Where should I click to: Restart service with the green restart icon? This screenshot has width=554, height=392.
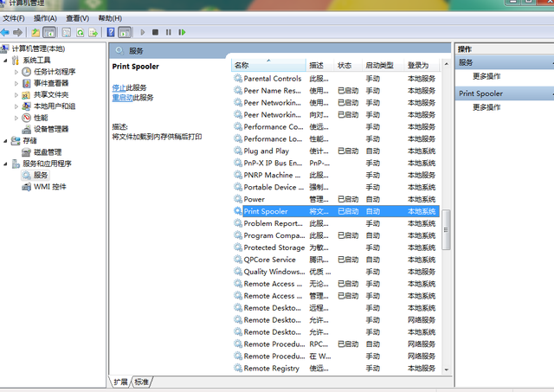coord(182,33)
